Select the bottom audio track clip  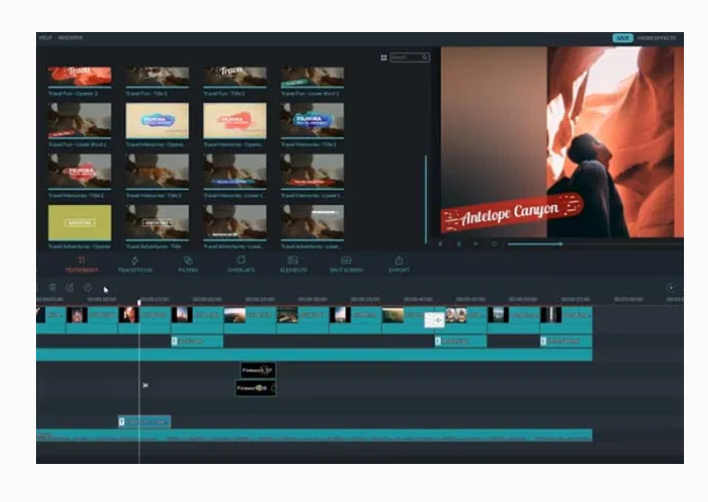click(314, 436)
